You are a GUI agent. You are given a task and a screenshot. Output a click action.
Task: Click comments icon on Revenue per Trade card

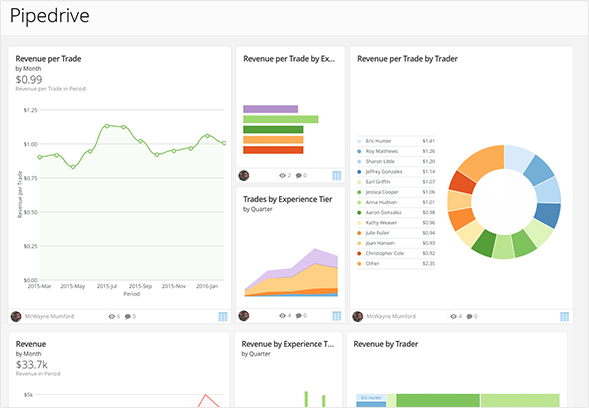point(128,316)
